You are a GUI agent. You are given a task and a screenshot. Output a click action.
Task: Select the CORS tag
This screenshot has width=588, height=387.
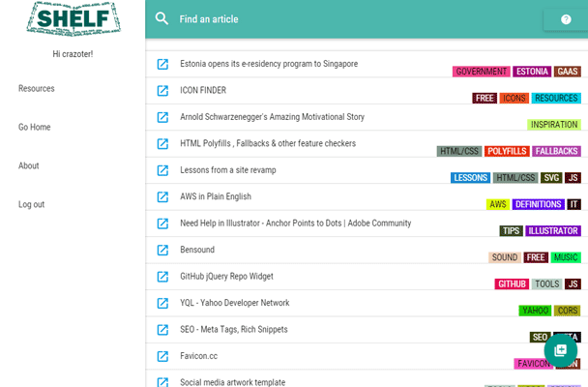568,311
